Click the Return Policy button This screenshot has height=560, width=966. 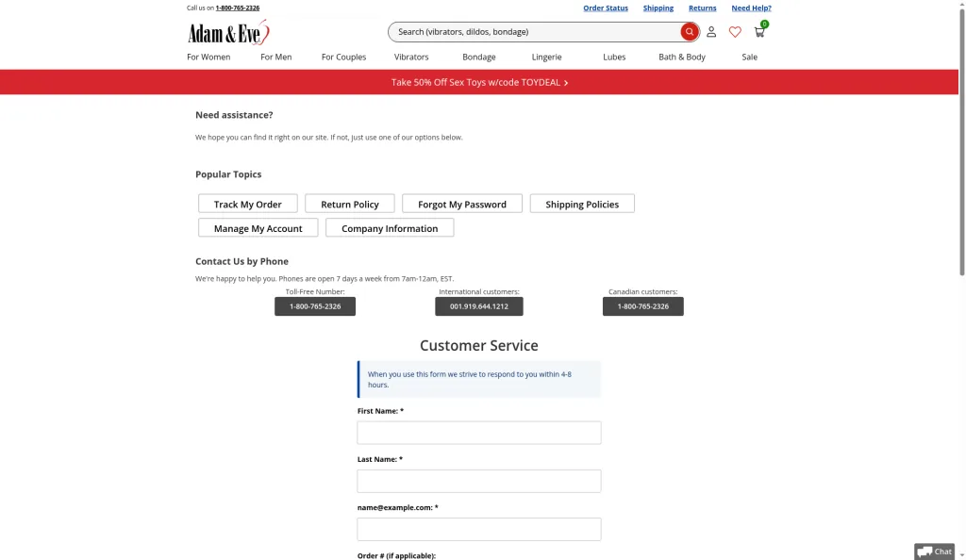[x=350, y=204]
